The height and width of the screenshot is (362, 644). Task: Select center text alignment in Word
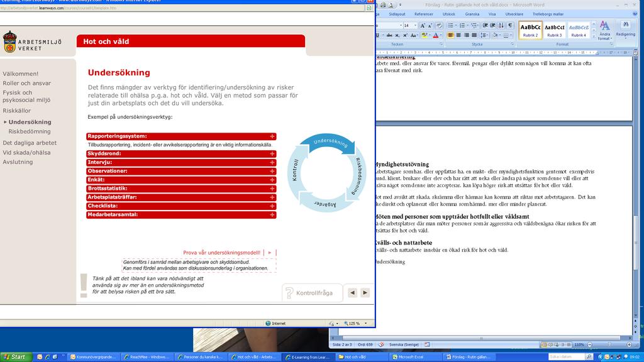coord(458,35)
